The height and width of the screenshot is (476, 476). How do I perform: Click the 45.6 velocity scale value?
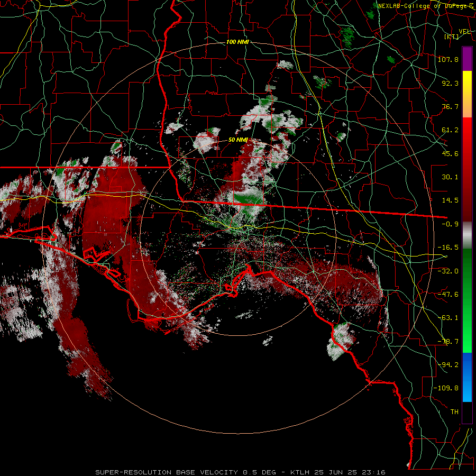pos(450,153)
